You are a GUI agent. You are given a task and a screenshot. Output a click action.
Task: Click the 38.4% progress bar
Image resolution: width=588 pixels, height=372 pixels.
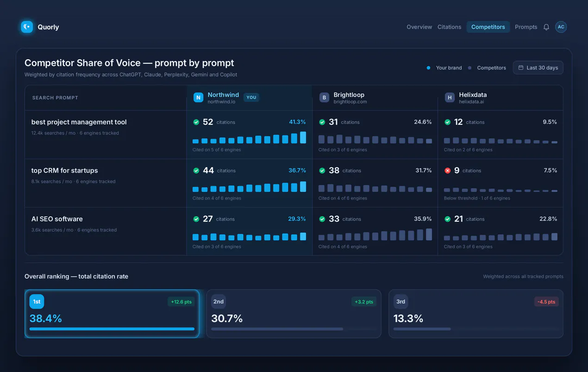112,329
